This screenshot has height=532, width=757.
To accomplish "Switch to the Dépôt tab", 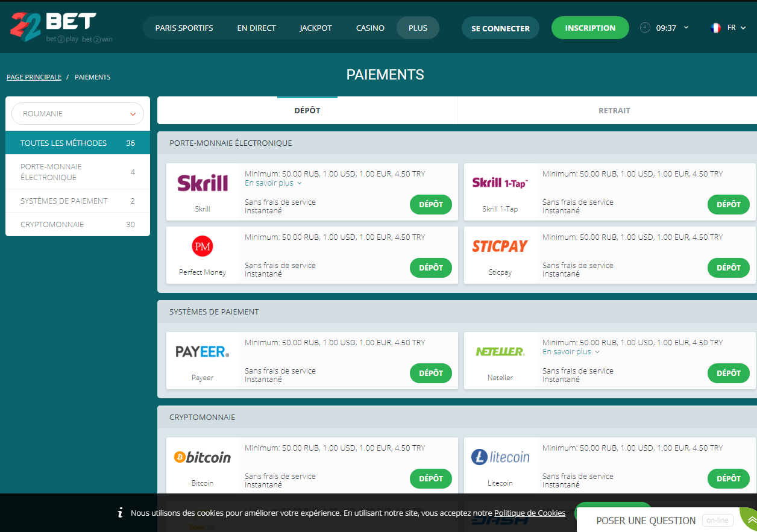I will click(307, 110).
